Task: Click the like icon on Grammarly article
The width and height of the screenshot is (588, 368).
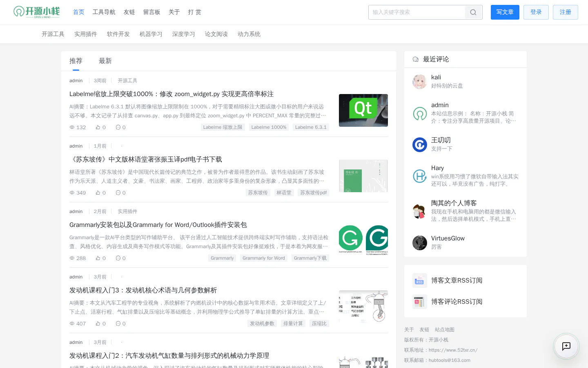Action: pos(98,258)
